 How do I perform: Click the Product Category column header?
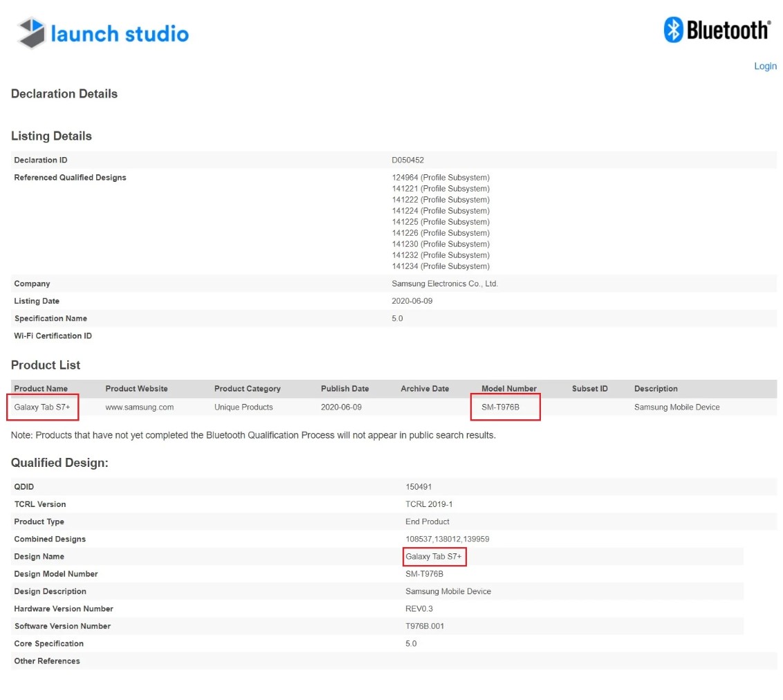click(247, 389)
